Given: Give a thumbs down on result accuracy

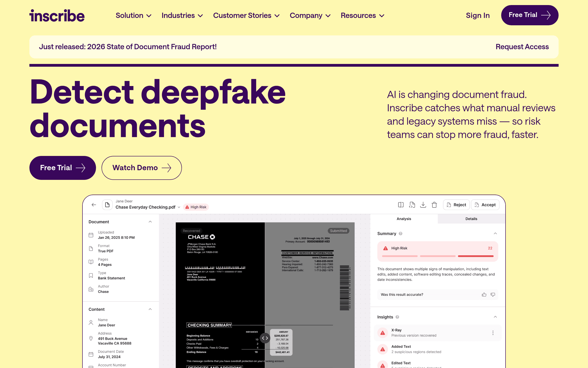Looking at the screenshot, I should click(493, 294).
